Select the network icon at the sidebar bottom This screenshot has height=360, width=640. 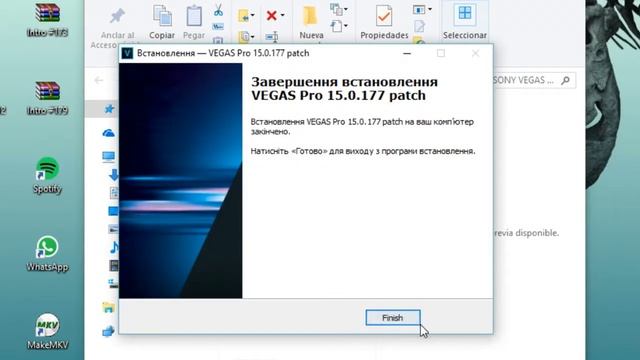109,331
